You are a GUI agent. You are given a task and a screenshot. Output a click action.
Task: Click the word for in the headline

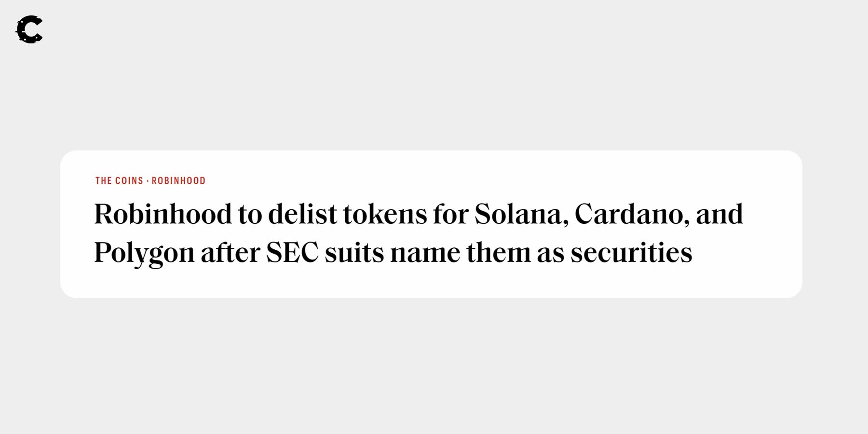pos(450,214)
